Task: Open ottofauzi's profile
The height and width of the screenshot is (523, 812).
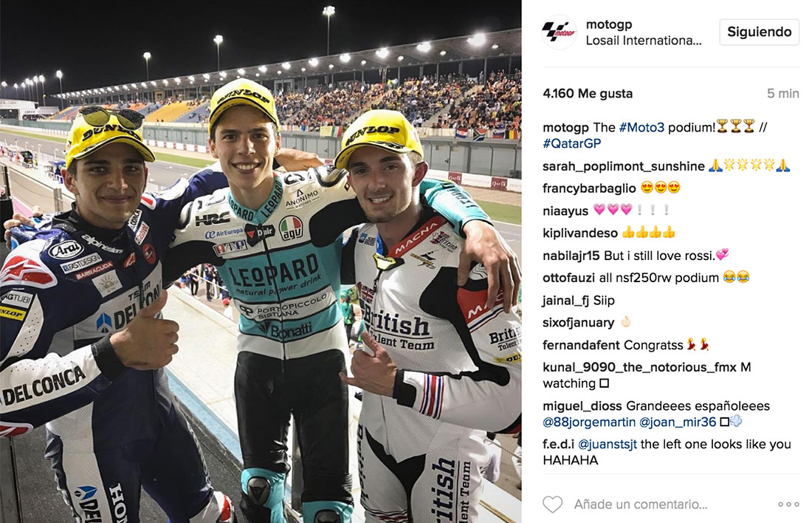Action: (x=568, y=278)
